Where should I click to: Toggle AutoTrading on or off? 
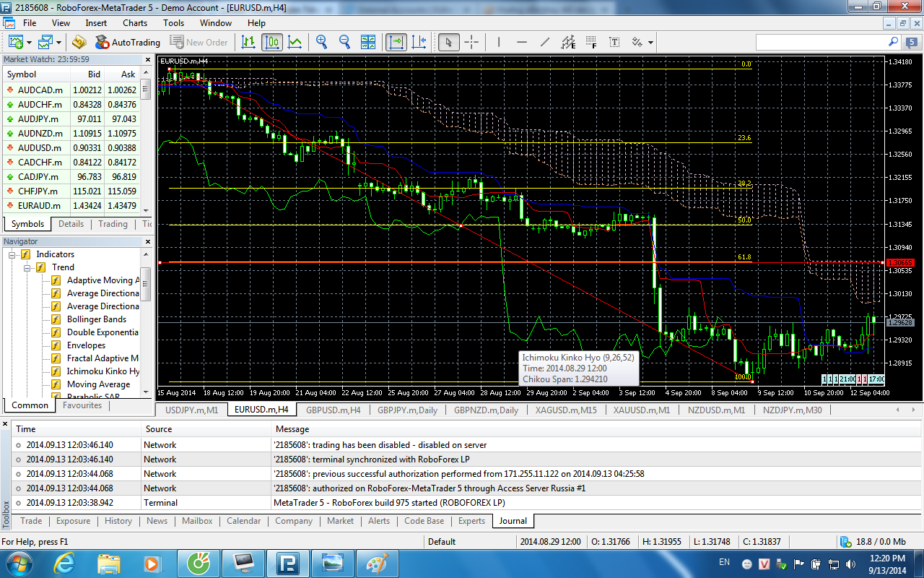127,42
